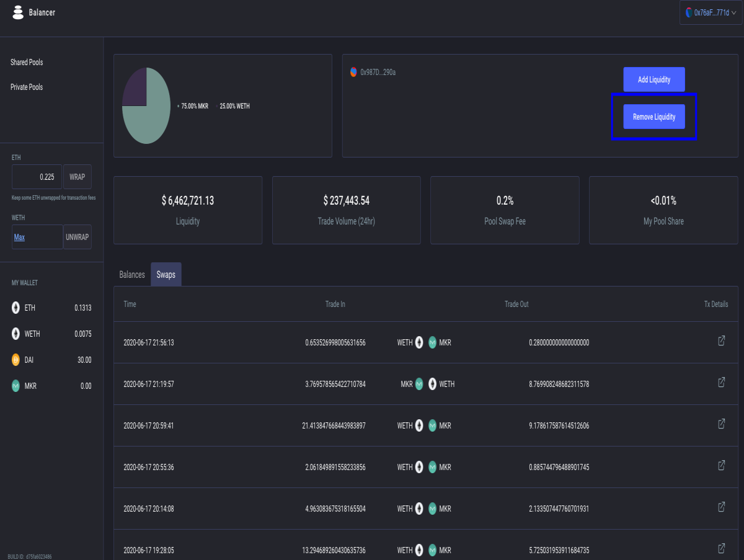Click the WRAP button
Screen dimensions: 744x560
pyautogui.click(x=77, y=177)
